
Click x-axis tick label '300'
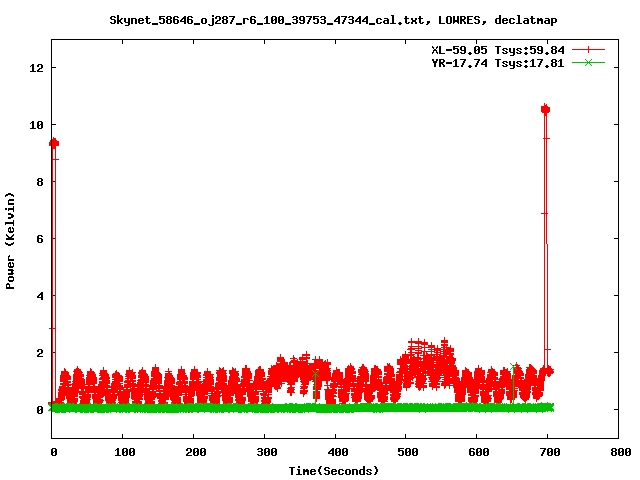pyautogui.click(x=267, y=452)
